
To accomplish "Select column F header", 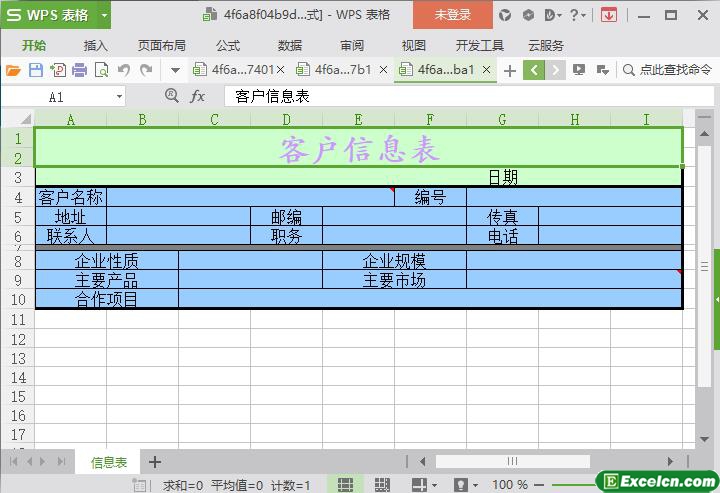I will [430, 119].
